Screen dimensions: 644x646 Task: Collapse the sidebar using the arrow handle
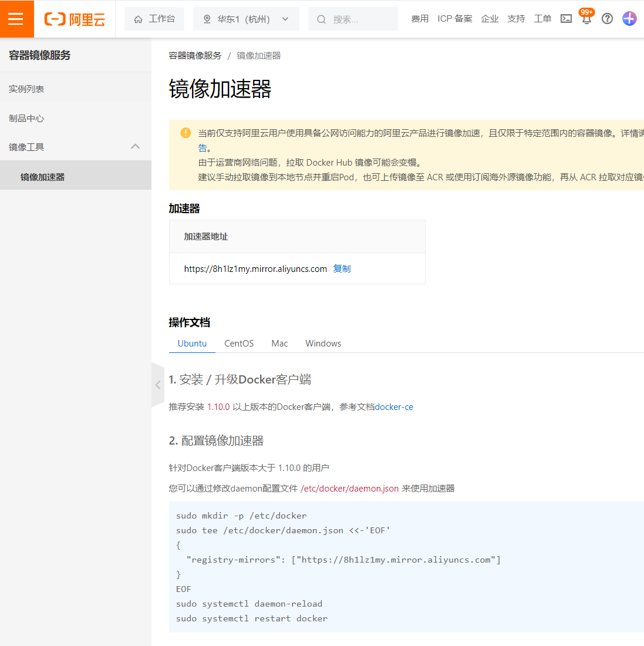pyautogui.click(x=158, y=385)
